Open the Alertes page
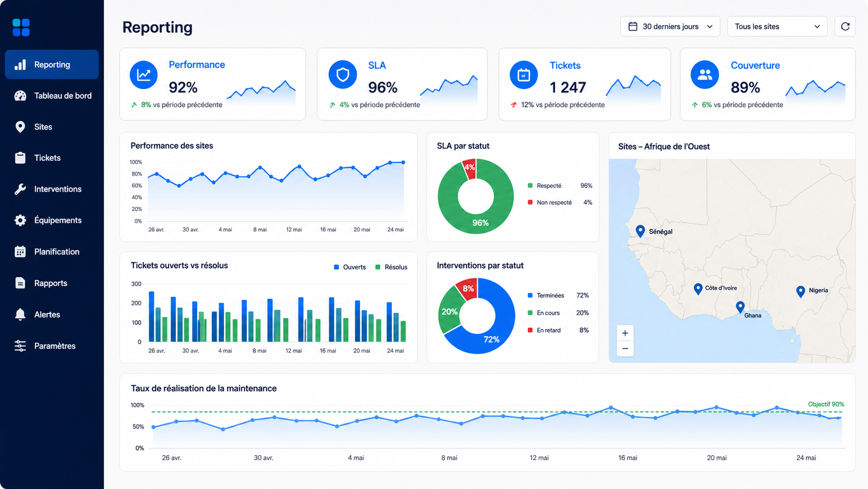Image resolution: width=868 pixels, height=489 pixels. [x=52, y=314]
